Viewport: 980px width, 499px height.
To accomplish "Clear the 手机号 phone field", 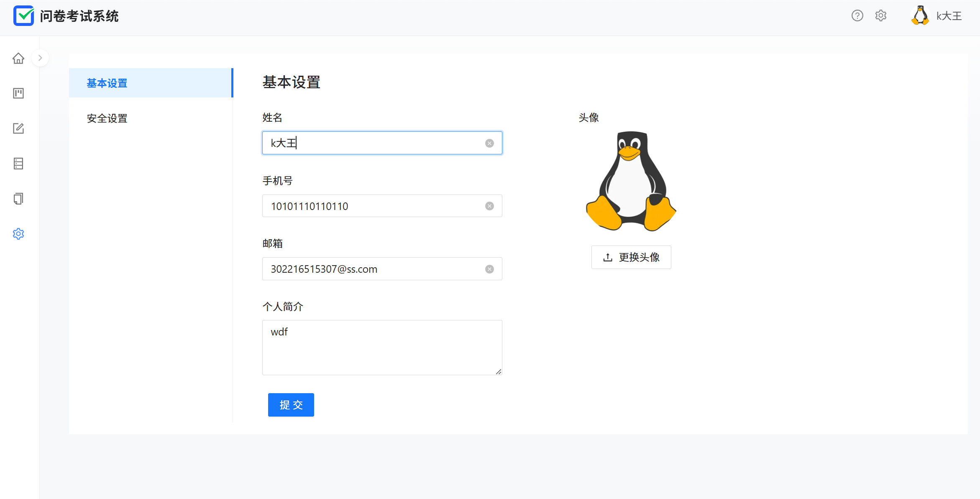I will coord(489,206).
